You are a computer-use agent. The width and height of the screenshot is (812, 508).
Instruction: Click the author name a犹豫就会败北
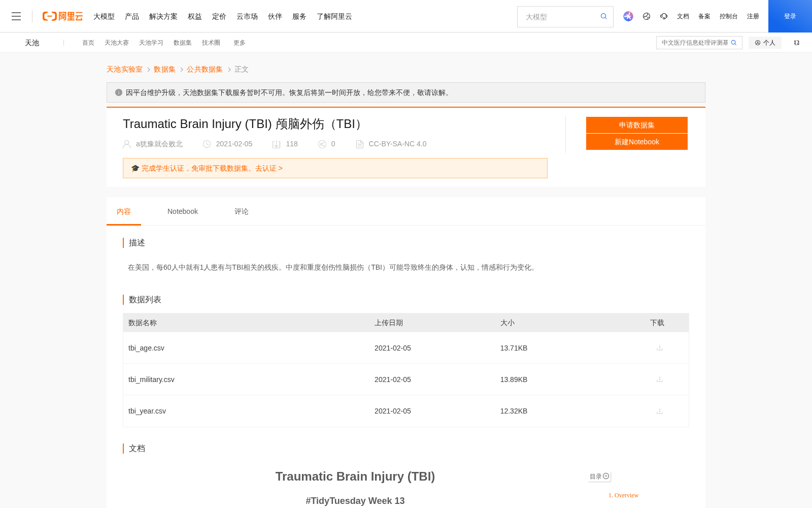coord(159,144)
